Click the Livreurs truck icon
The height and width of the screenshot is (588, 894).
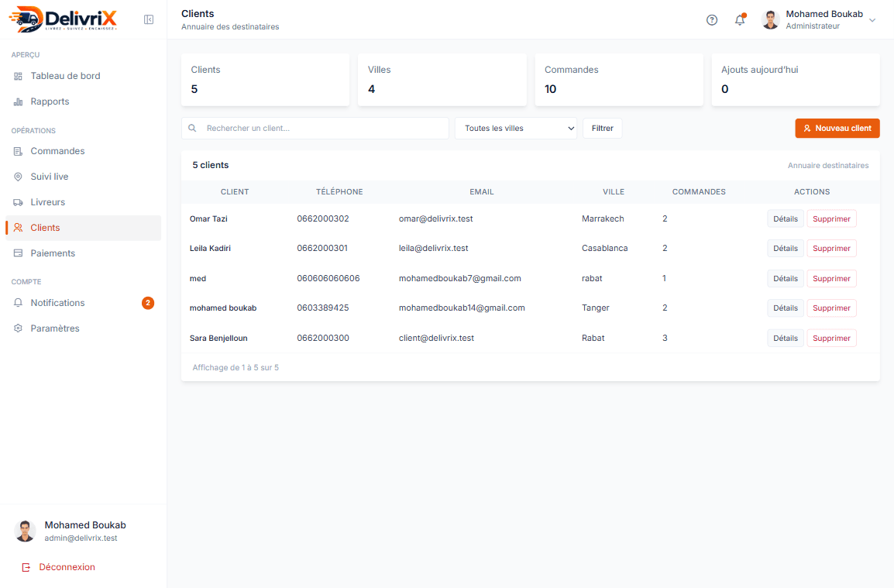coord(19,202)
